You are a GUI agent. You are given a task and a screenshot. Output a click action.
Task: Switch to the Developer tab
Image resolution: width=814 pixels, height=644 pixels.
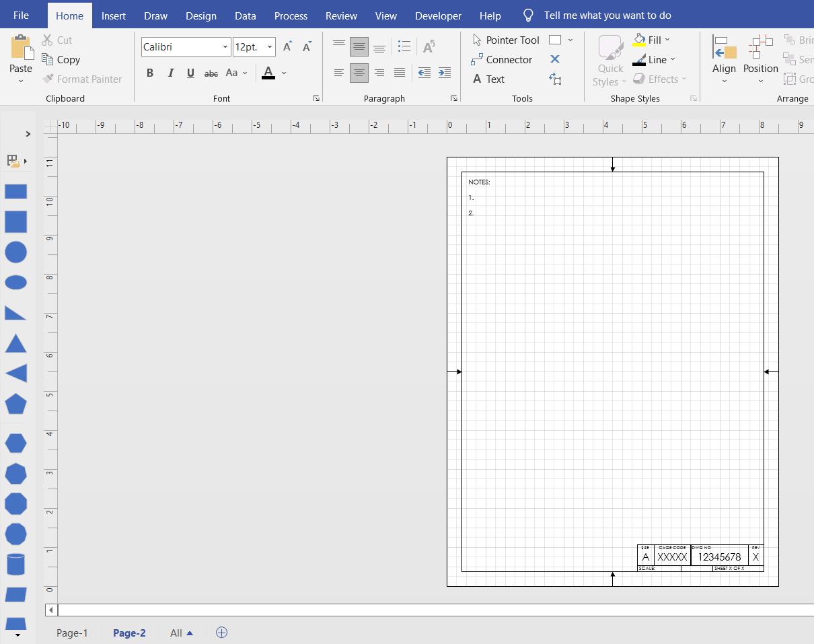pyautogui.click(x=438, y=15)
